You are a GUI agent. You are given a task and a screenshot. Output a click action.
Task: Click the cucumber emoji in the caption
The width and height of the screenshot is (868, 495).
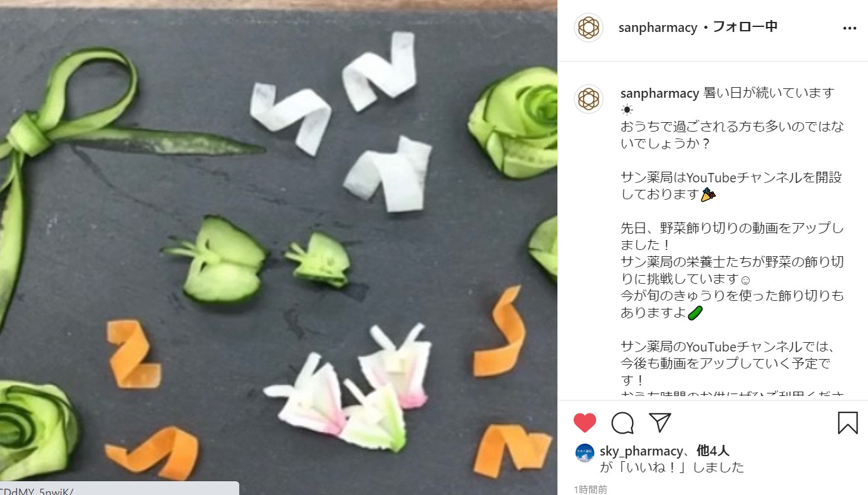[695, 313]
